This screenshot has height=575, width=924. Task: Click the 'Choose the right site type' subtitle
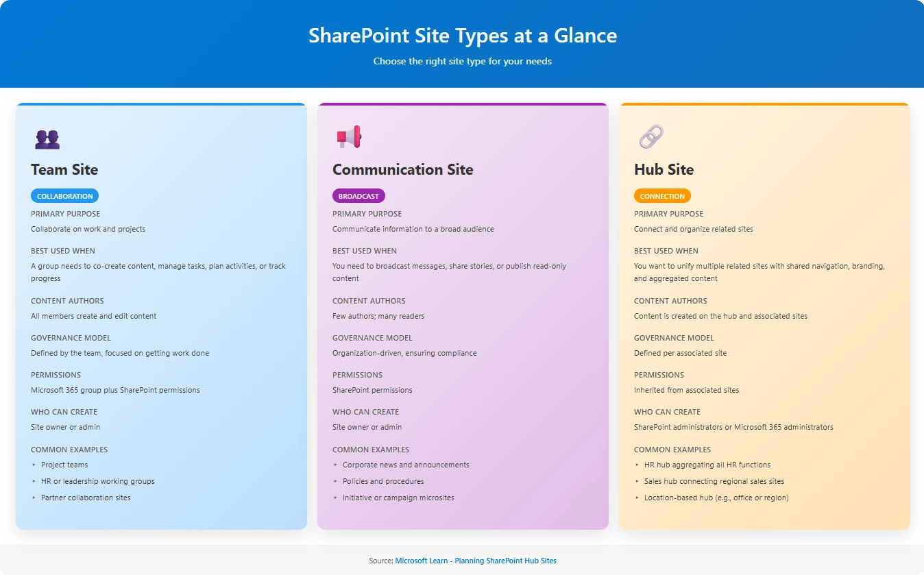463,62
